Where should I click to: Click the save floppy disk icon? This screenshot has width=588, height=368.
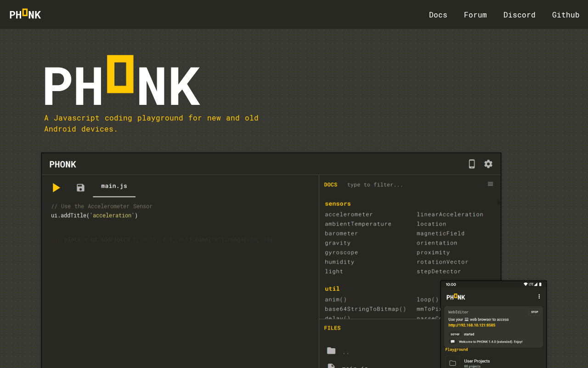click(80, 188)
